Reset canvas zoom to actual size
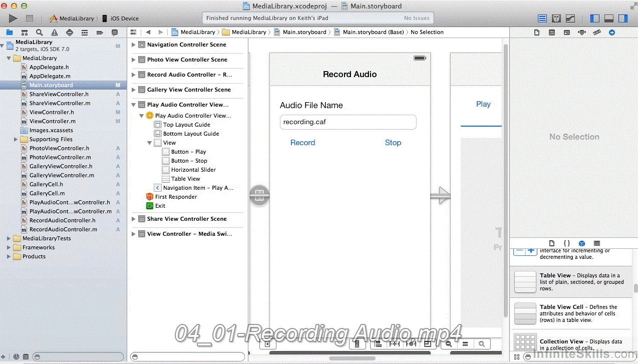The width and height of the screenshot is (638, 364). (x=465, y=344)
